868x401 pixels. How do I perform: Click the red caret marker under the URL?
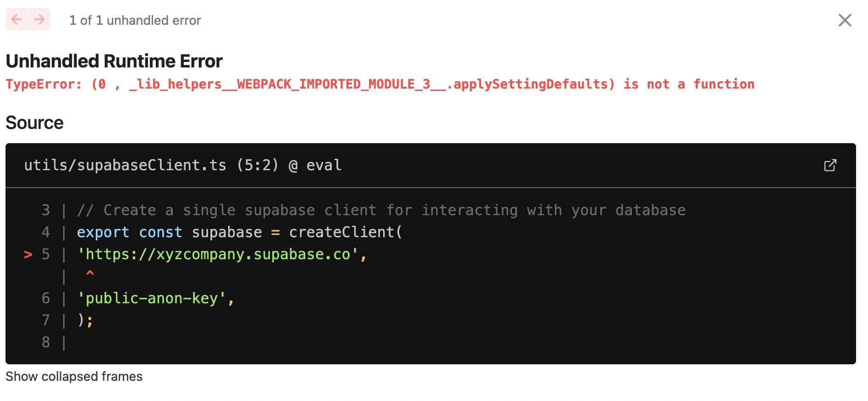pos(90,273)
